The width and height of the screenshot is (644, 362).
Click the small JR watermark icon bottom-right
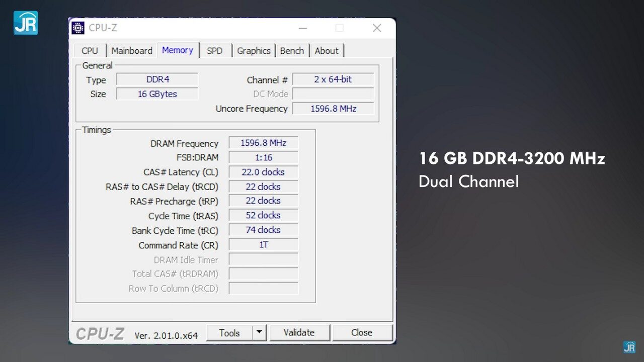629,347
